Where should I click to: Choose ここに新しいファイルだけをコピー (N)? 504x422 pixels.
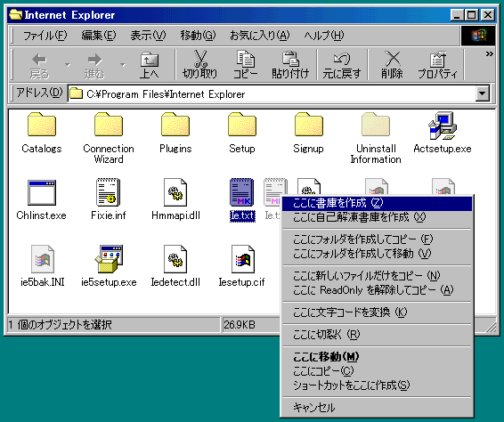[x=377, y=276]
